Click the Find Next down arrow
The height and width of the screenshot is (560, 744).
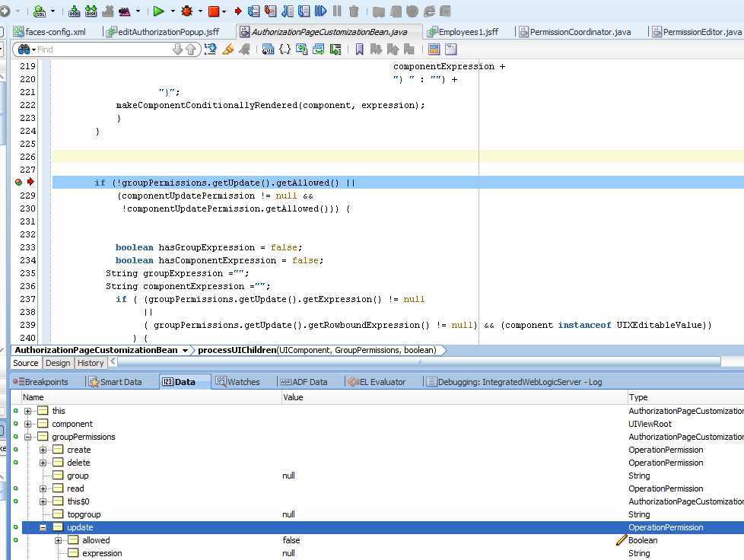point(178,49)
